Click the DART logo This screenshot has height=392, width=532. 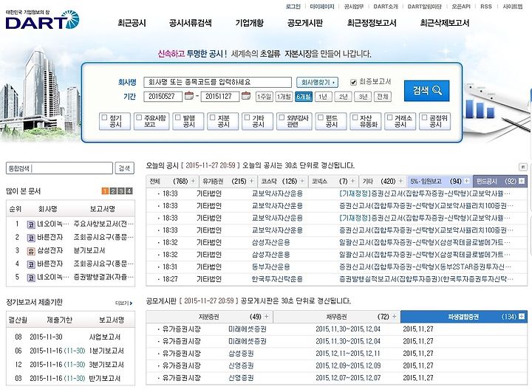[42, 20]
